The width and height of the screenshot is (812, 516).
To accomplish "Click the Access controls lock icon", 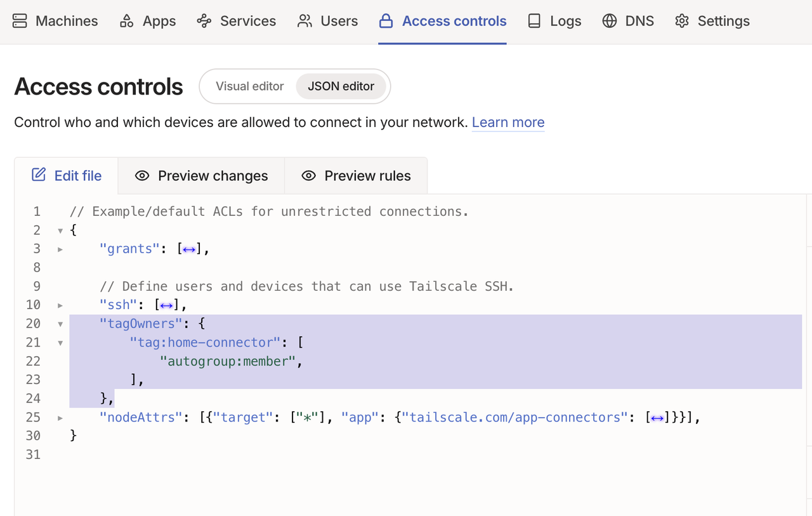I will pos(386,21).
